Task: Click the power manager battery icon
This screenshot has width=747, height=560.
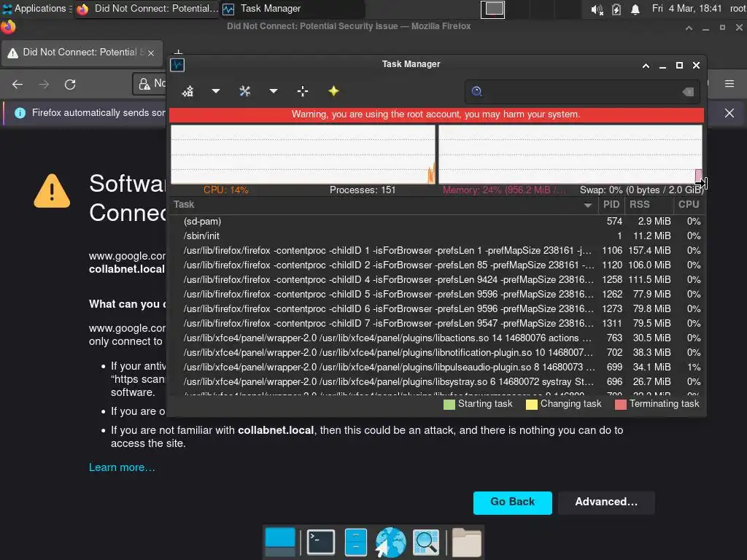Action: [616, 9]
